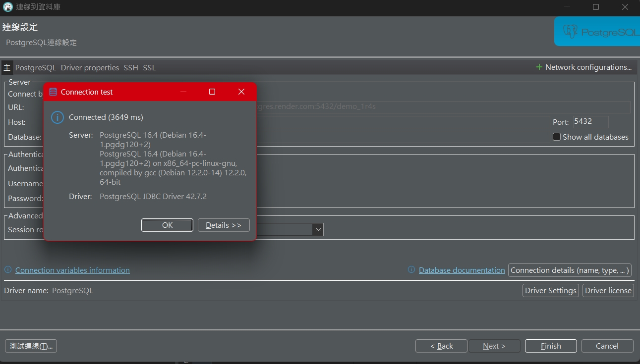
Task: Click 'Driver name: PostgreSQL' text
Action: (49, 291)
